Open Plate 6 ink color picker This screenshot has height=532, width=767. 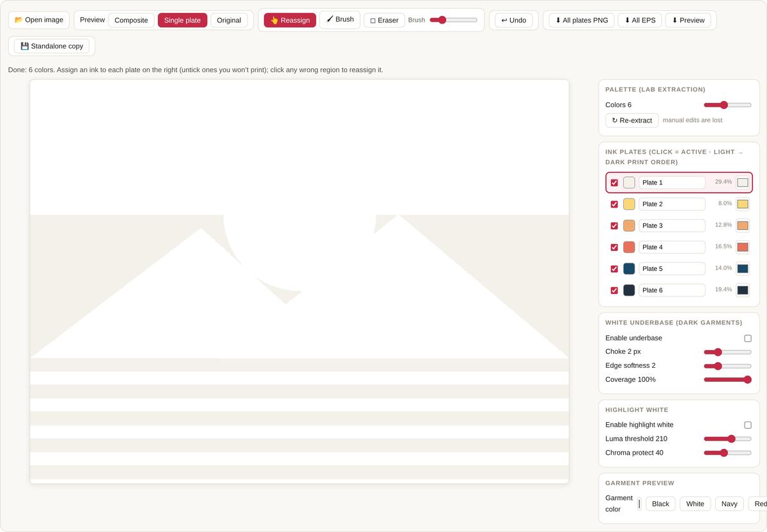click(x=742, y=290)
